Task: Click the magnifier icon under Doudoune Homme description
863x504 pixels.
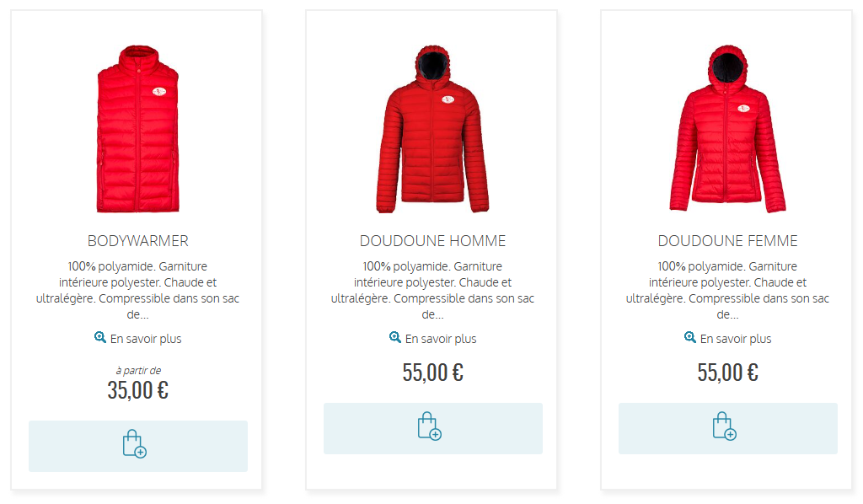Action: click(x=394, y=337)
